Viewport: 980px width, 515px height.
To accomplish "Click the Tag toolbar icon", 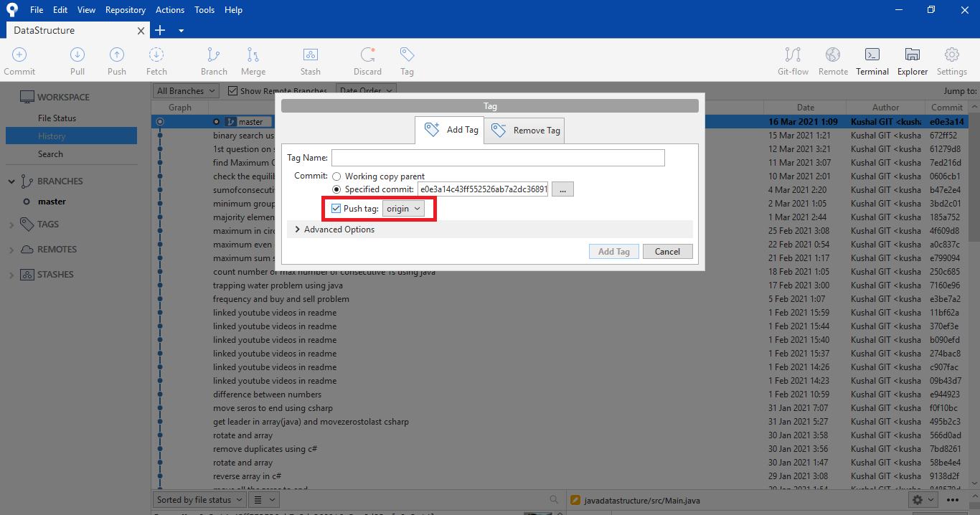I will (407, 55).
